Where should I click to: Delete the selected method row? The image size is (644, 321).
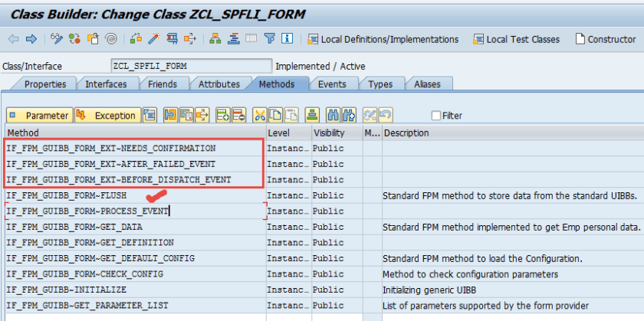pyautogui.click(x=238, y=116)
